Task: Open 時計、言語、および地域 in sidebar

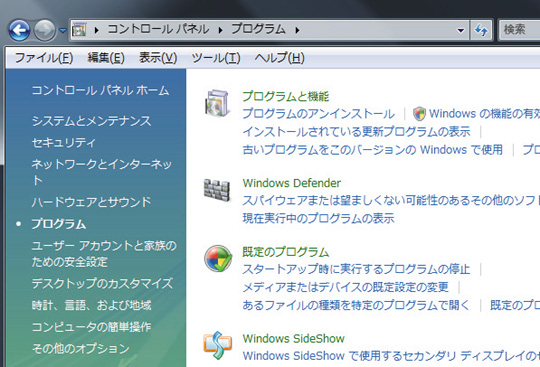Action: pos(91,305)
